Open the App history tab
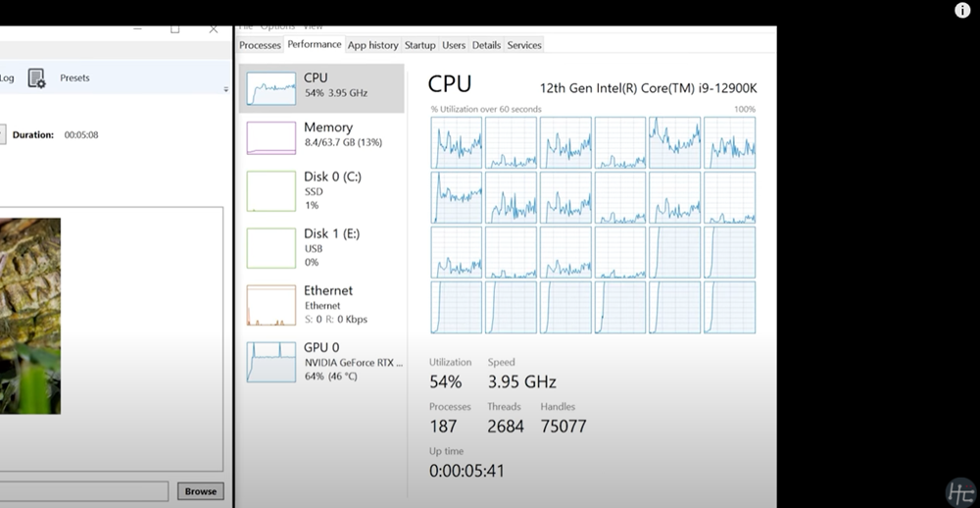Screen dimensions: 980x508 pos(373,45)
